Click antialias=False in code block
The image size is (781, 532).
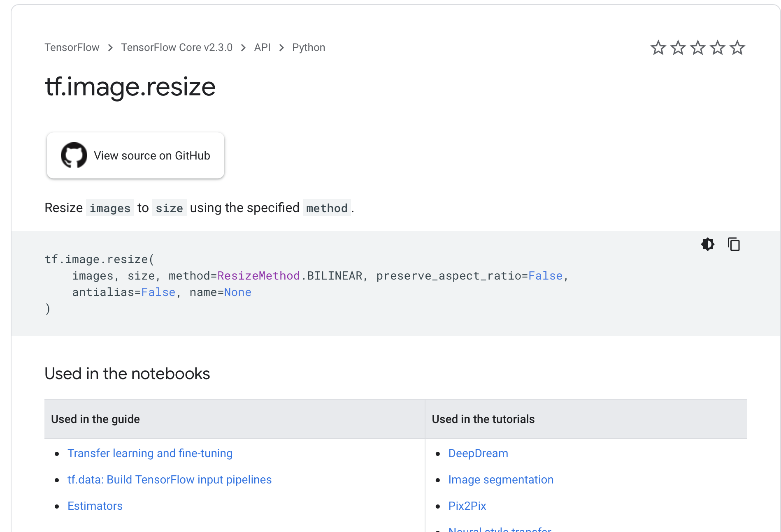[124, 292]
